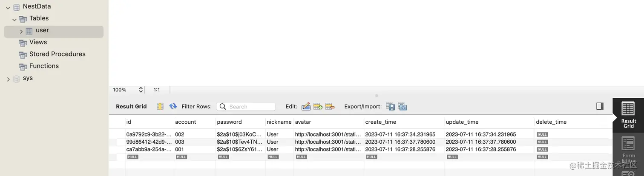Sort by the nickname column header

279,122
